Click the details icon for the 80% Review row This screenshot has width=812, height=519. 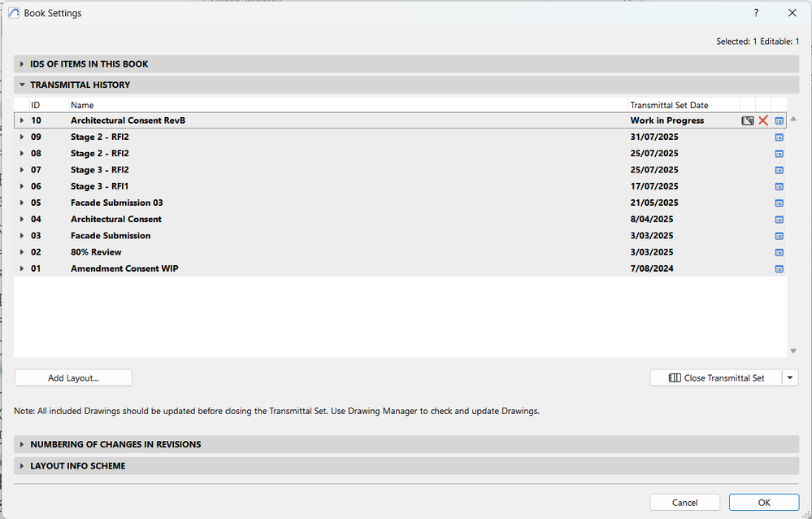(779, 252)
